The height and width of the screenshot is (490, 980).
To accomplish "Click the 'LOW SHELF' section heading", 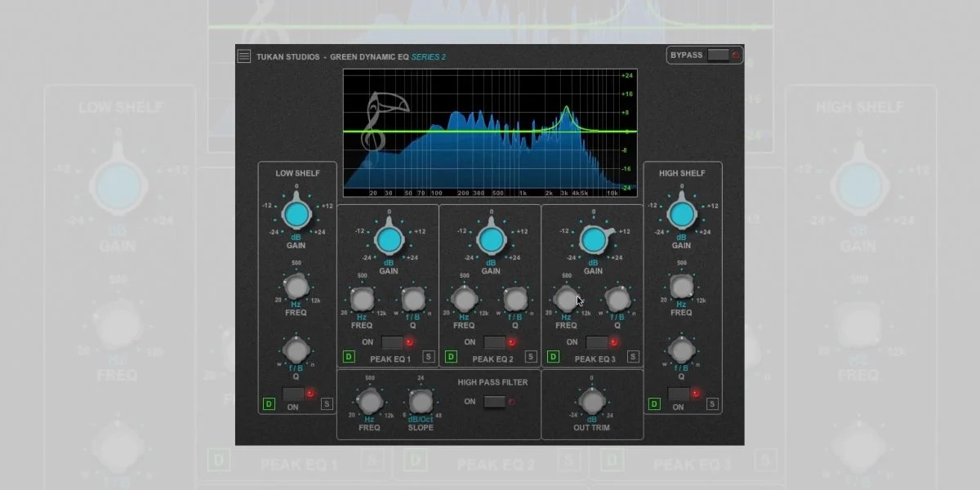I will click(x=297, y=173).
